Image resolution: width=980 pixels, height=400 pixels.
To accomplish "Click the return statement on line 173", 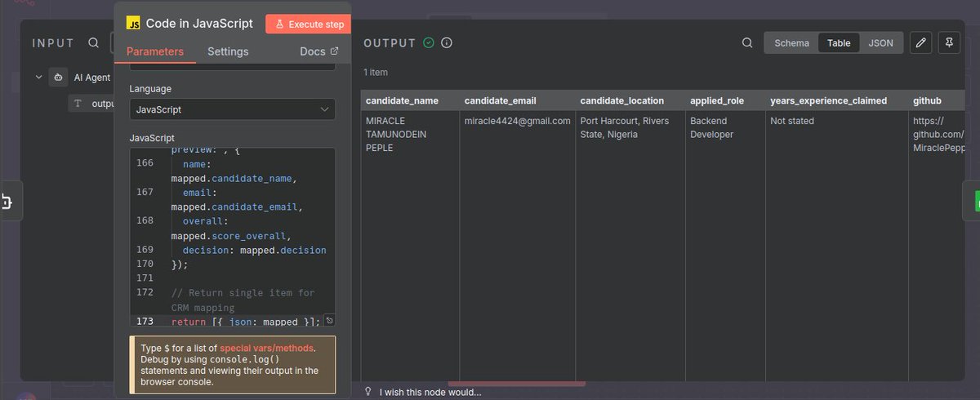I will [246, 322].
